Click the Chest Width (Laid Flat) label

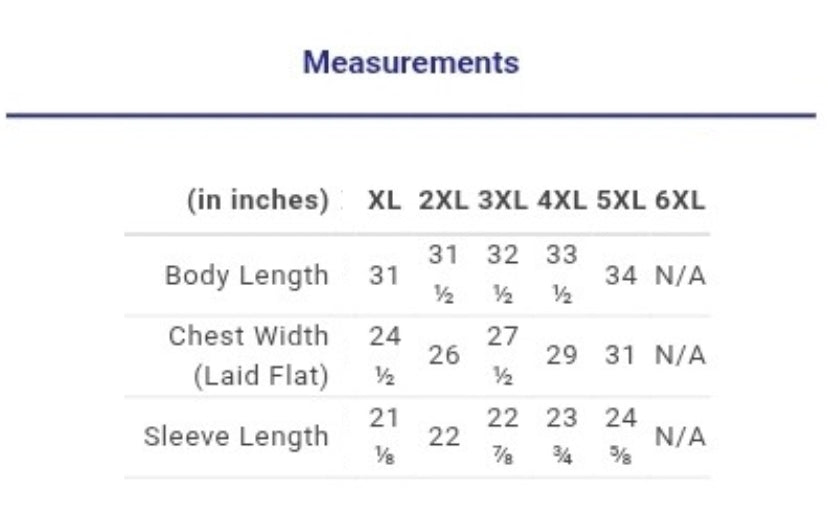[x=248, y=356]
